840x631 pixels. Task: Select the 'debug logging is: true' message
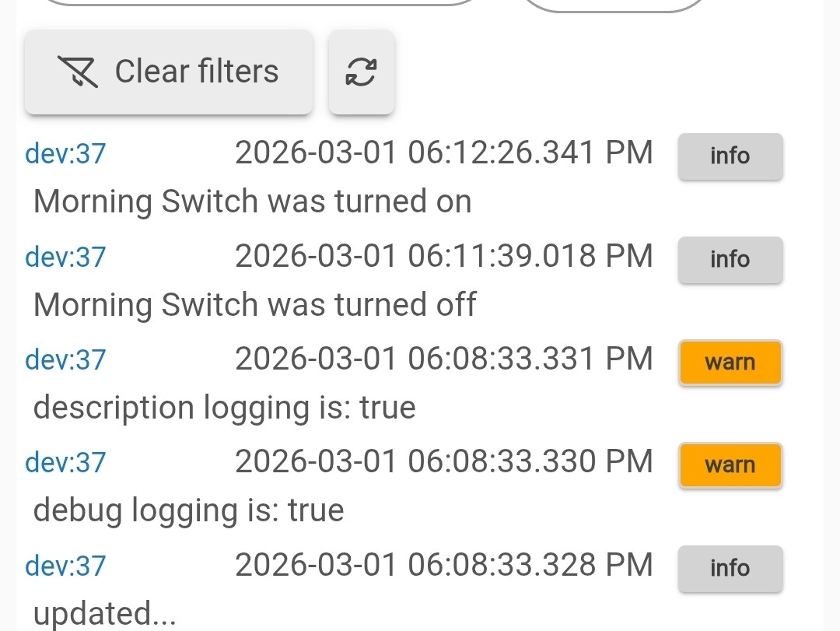click(189, 510)
